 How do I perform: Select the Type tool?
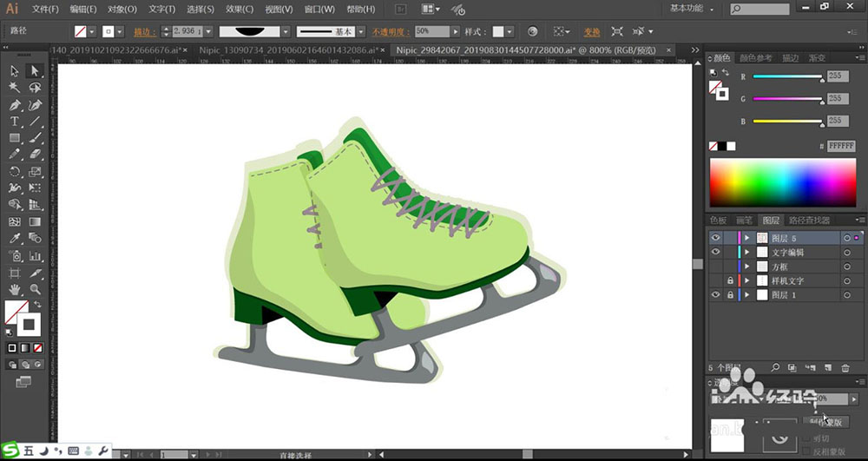coord(15,122)
